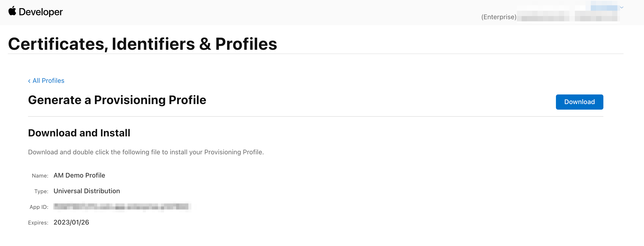The height and width of the screenshot is (246, 644).
Task: Click the blurred App ID value
Action: [x=122, y=207]
